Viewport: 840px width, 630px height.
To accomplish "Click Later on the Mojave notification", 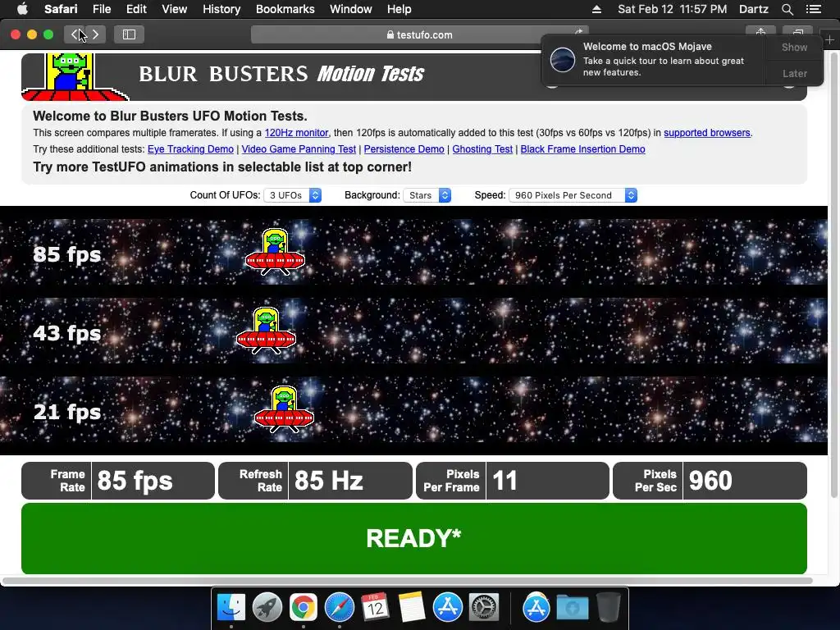I will coord(794,73).
